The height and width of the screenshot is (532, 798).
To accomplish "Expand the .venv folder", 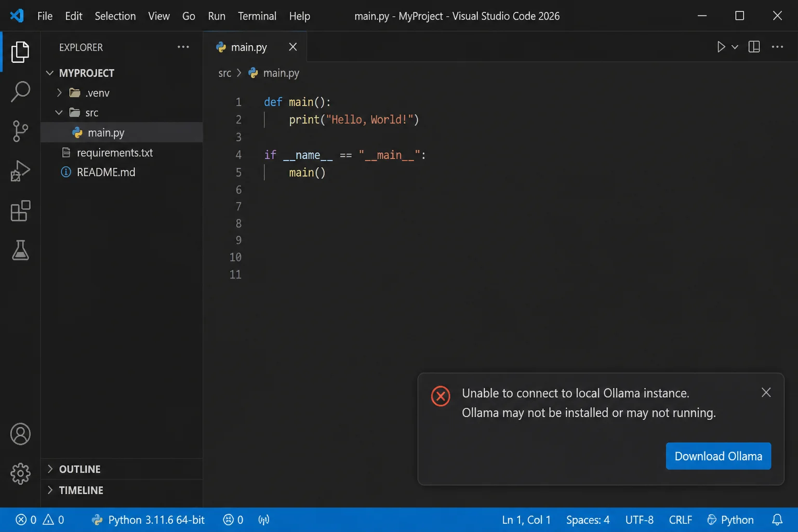I will coord(59,92).
